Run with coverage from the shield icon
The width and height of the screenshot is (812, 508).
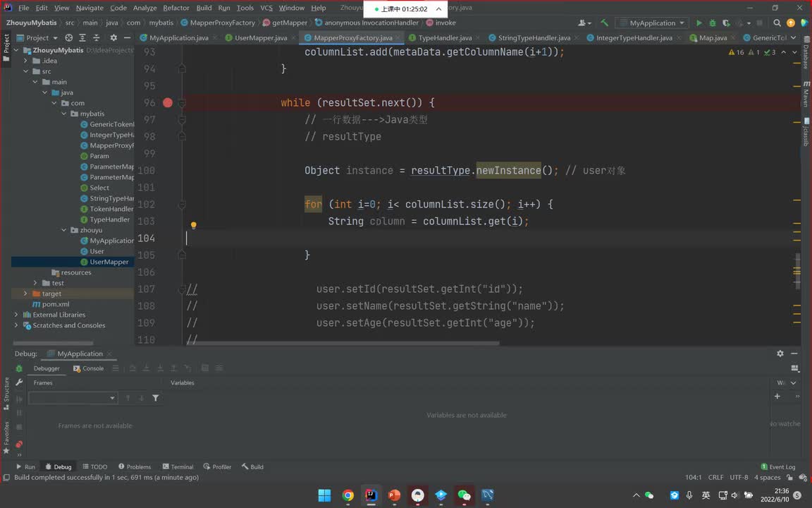[x=726, y=23]
